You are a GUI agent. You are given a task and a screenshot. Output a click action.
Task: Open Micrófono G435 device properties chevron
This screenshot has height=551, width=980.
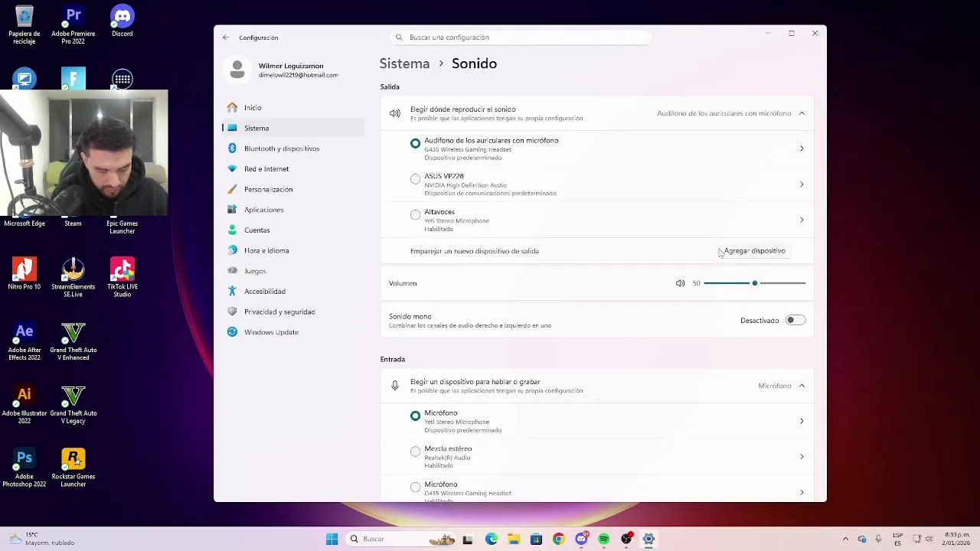tap(802, 492)
